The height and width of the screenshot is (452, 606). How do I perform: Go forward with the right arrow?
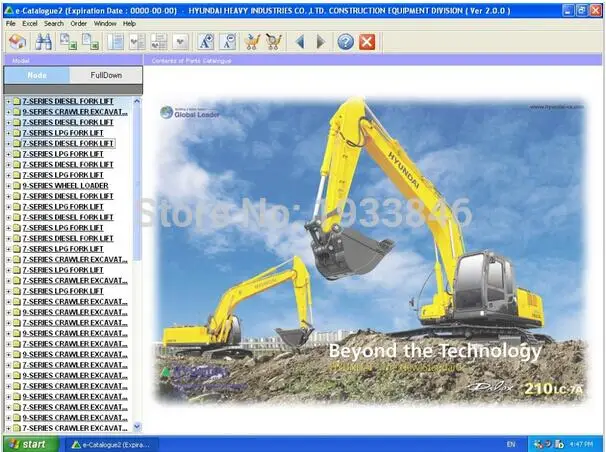[x=321, y=42]
